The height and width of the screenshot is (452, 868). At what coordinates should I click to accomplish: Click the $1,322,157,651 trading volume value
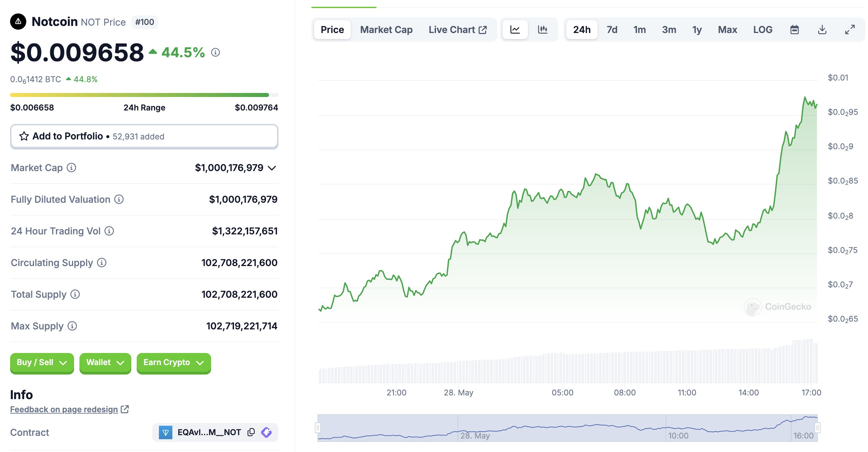point(245,231)
